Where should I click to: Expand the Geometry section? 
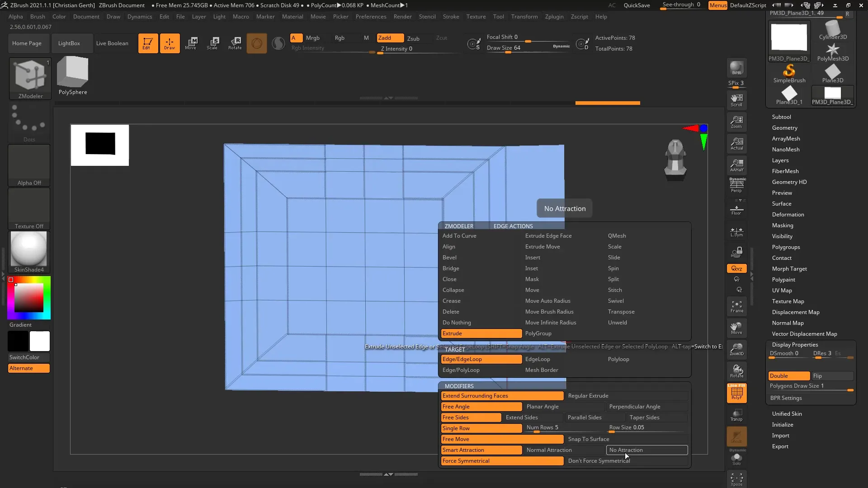coord(784,128)
